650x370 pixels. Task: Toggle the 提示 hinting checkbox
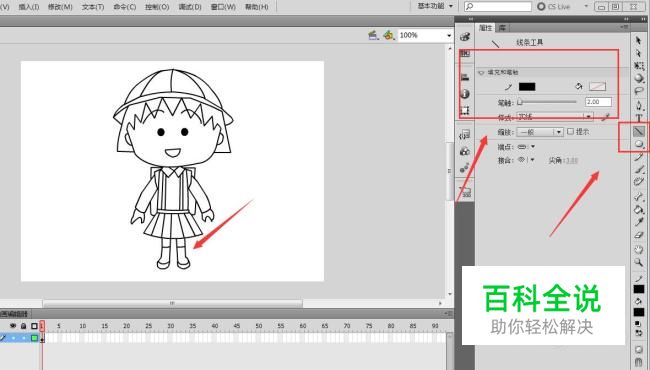571,131
